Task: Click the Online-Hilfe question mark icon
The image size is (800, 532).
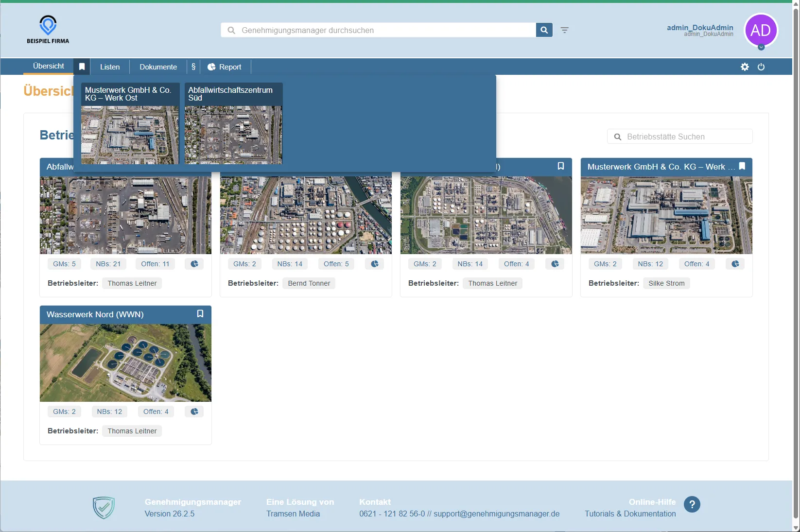Action: (692, 504)
